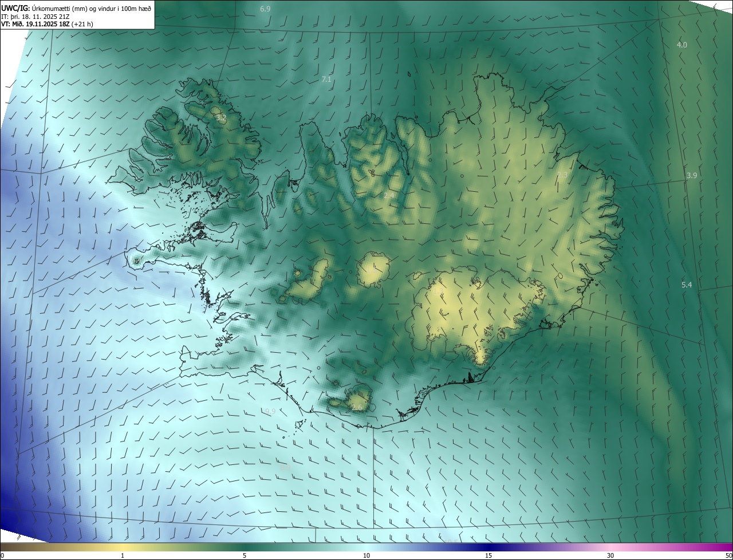Click the 2.4 value label in north Iceland

pos(389,196)
